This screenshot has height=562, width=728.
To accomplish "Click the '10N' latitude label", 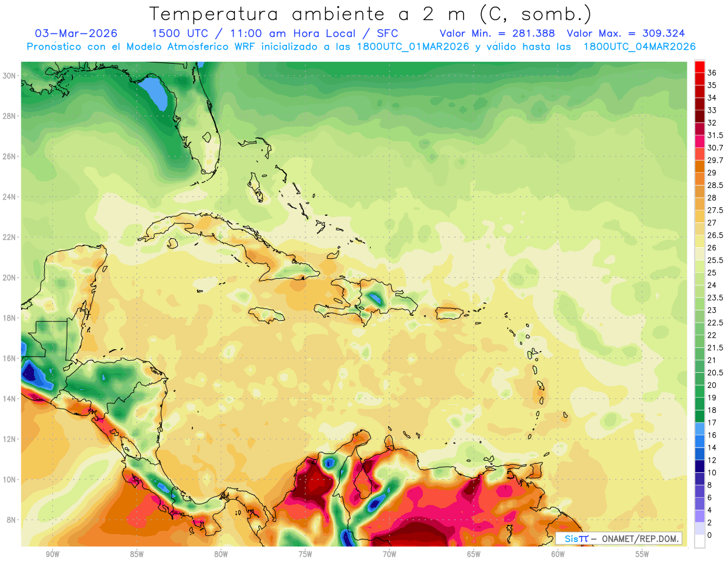I will 10,480.
